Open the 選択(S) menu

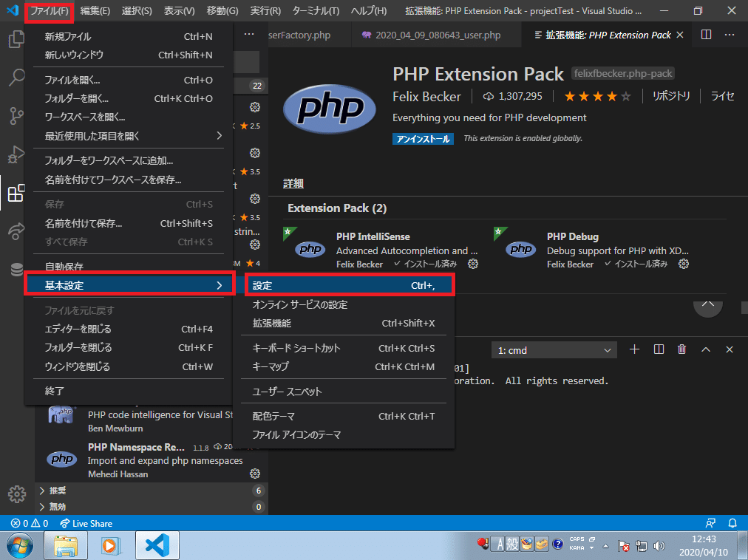coord(137,10)
